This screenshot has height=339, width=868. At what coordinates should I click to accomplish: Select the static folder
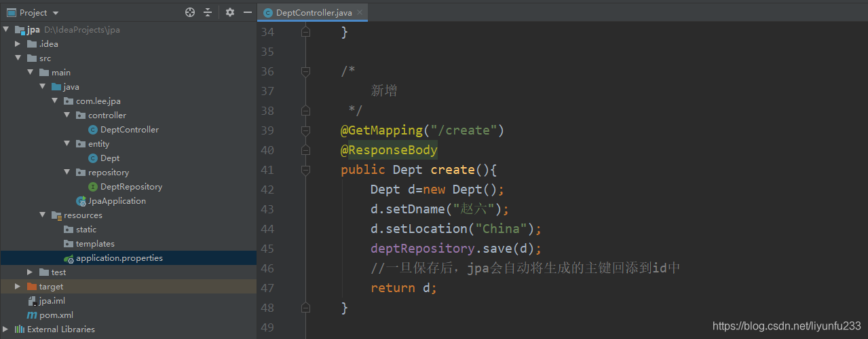[x=86, y=230]
